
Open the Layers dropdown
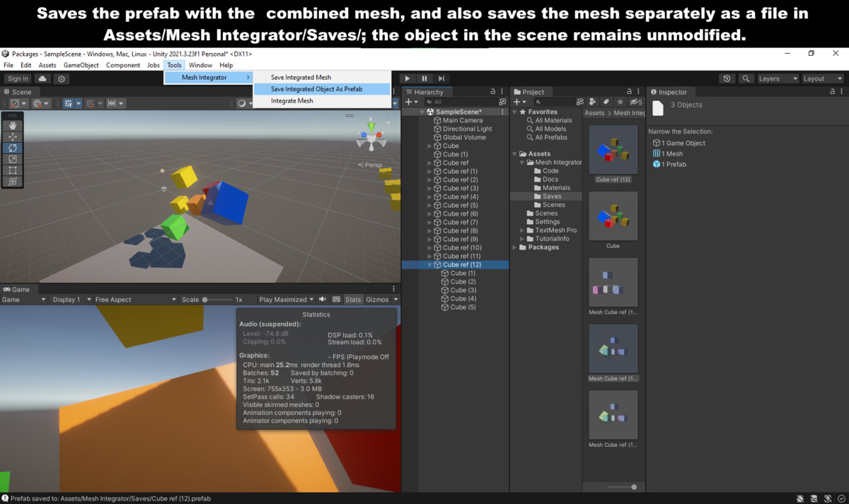[778, 78]
